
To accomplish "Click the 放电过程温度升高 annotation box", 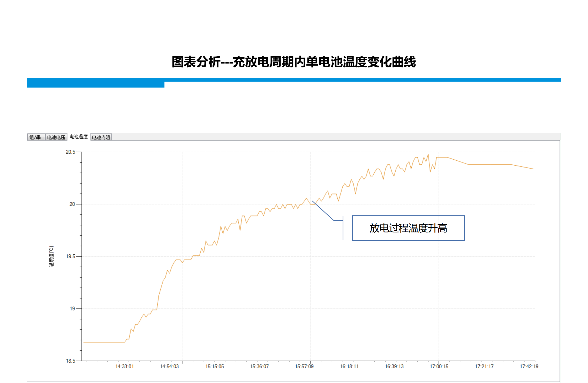I will [408, 228].
